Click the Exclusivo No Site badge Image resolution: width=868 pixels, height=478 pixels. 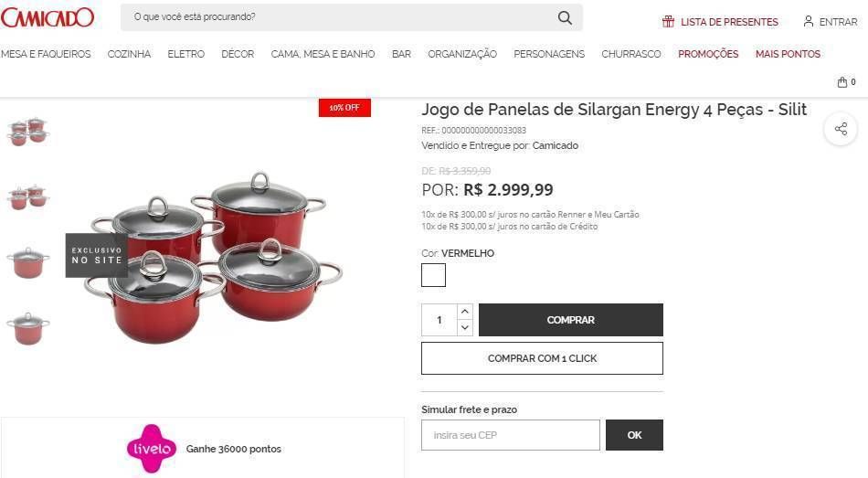(97, 255)
